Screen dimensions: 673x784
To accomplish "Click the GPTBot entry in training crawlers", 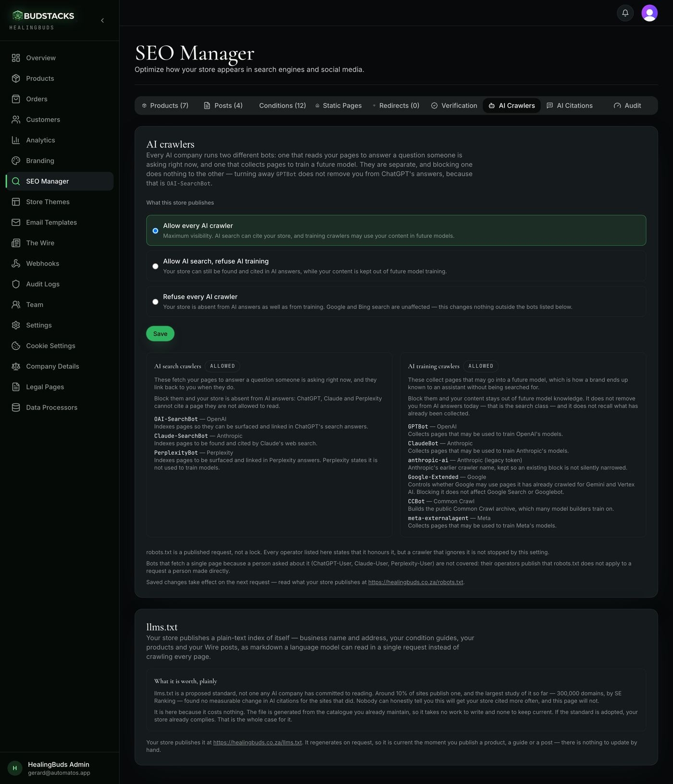I will click(418, 427).
